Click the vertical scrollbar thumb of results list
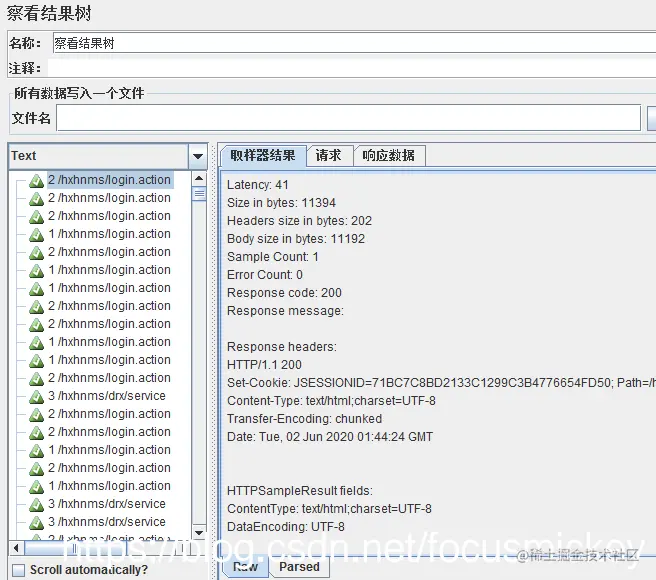656x580 pixels. tap(199, 194)
